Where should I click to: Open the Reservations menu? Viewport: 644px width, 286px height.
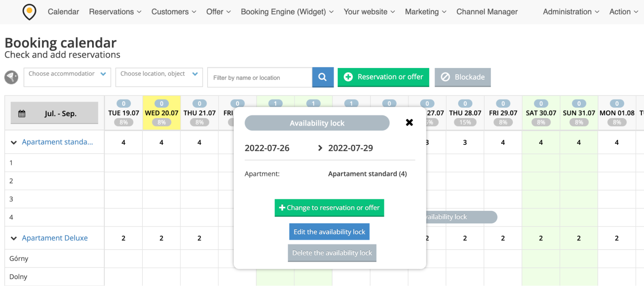[115, 12]
